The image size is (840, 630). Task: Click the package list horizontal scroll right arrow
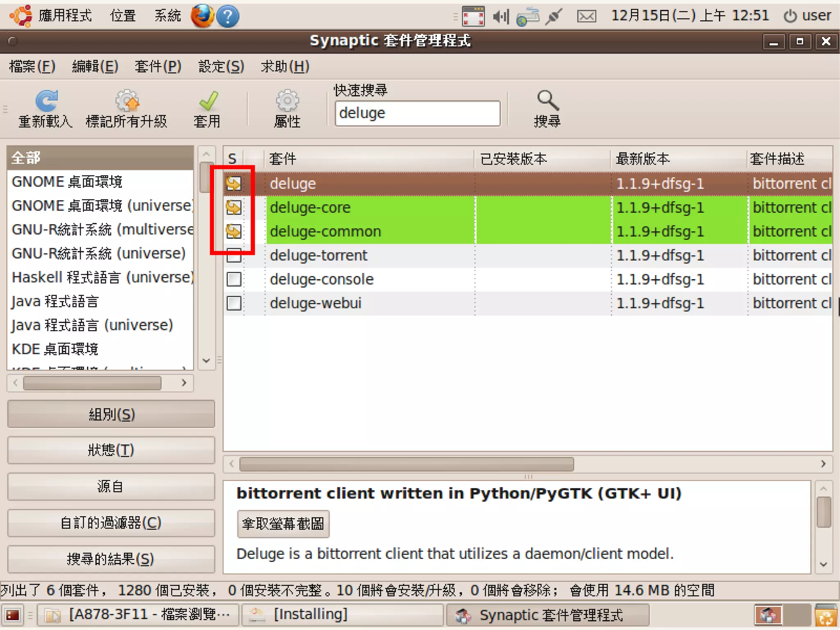pos(823,464)
